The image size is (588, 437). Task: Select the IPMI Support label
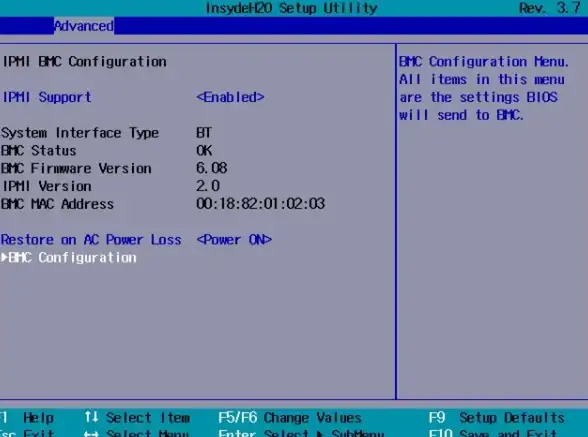click(x=47, y=97)
